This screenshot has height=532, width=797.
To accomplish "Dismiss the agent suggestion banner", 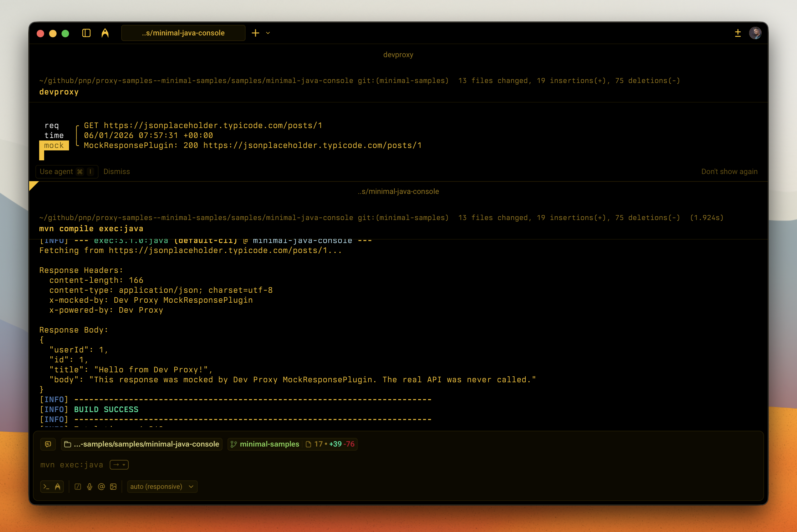I will coord(116,171).
